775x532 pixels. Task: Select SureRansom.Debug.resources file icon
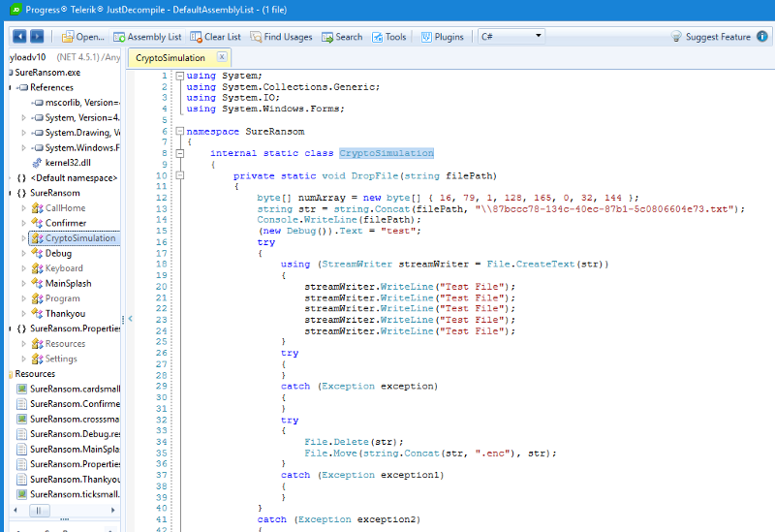pos(21,434)
